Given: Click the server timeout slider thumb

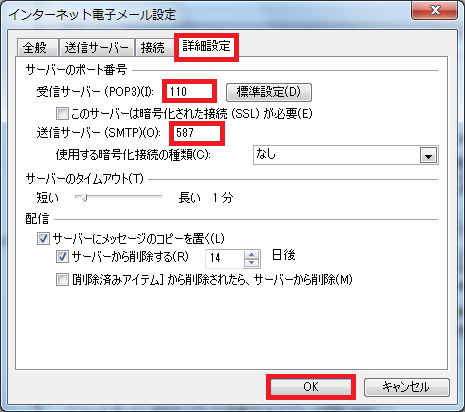Looking at the screenshot, I should pyautogui.click(x=84, y=198).
